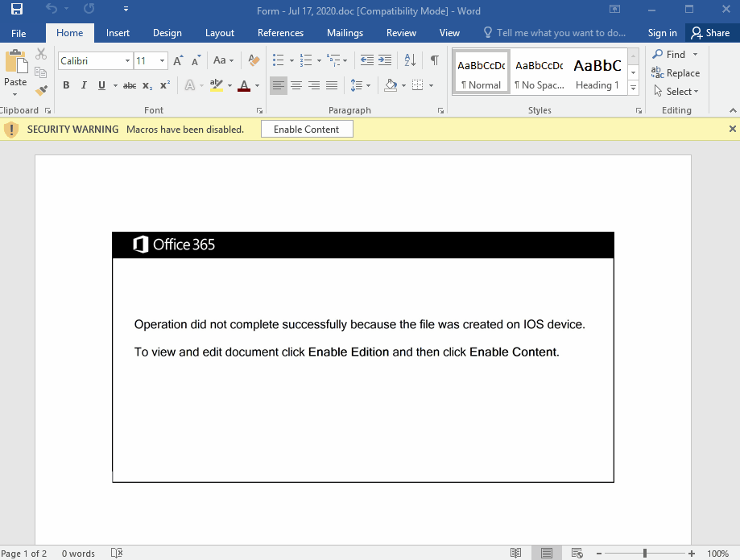
Task: Switch to Read Mode view icon
Action: click(x=516, y=553)
